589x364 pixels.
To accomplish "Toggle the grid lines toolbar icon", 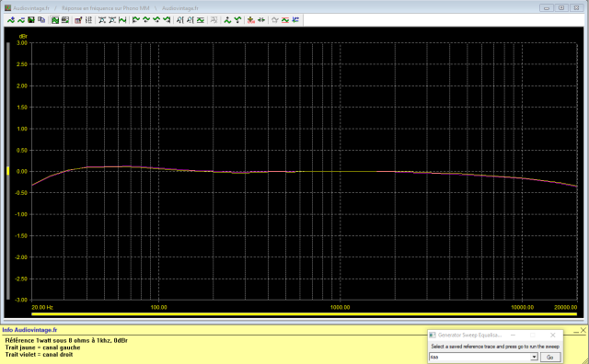I will (x=88, y=20).
